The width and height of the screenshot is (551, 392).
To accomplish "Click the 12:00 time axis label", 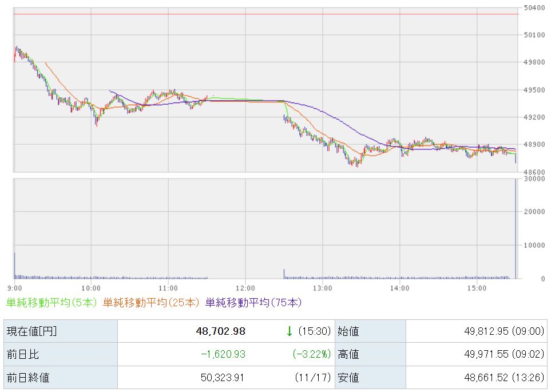I will pos(245,287).
